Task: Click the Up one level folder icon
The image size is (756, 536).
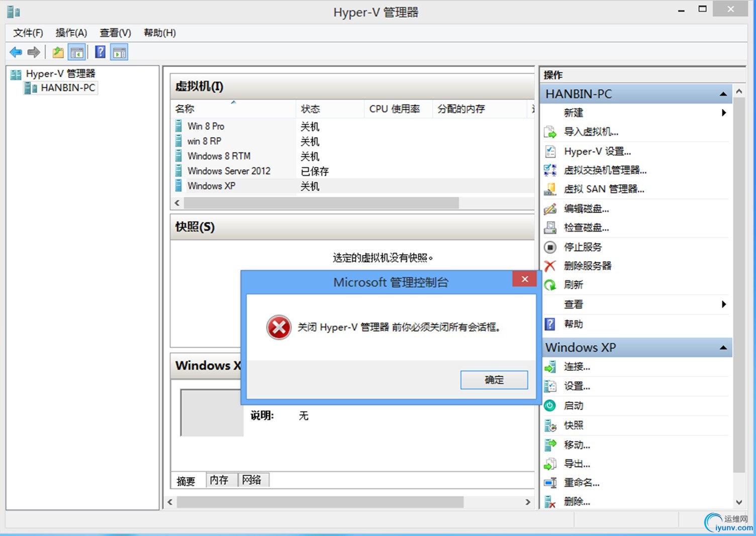Action: 58,52
